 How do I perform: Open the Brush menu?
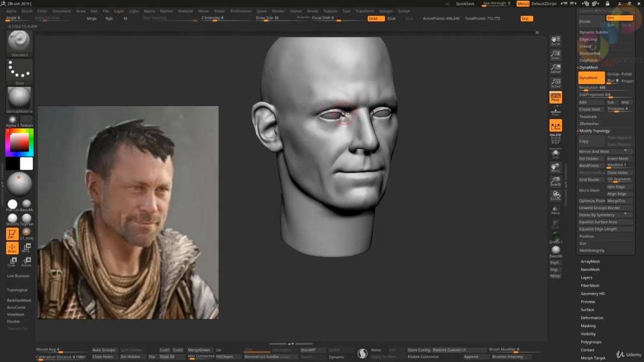pos(27,11)
